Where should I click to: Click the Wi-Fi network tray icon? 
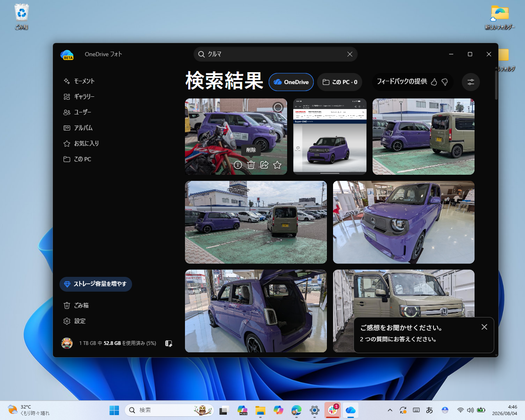[460, 410]
